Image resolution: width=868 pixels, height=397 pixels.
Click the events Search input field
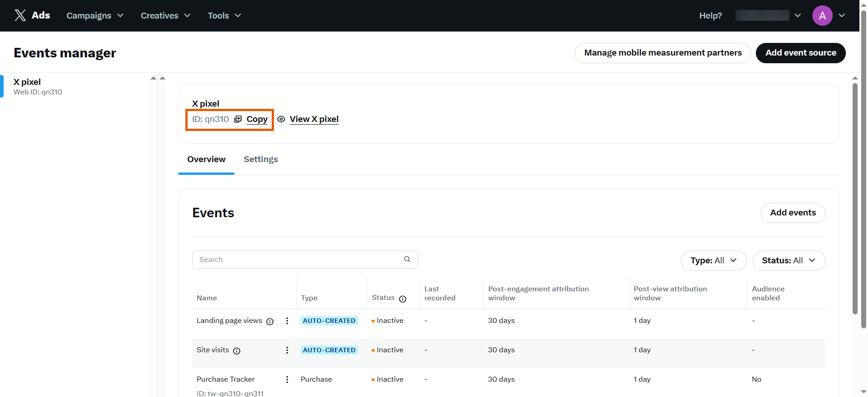click(305, 260)
